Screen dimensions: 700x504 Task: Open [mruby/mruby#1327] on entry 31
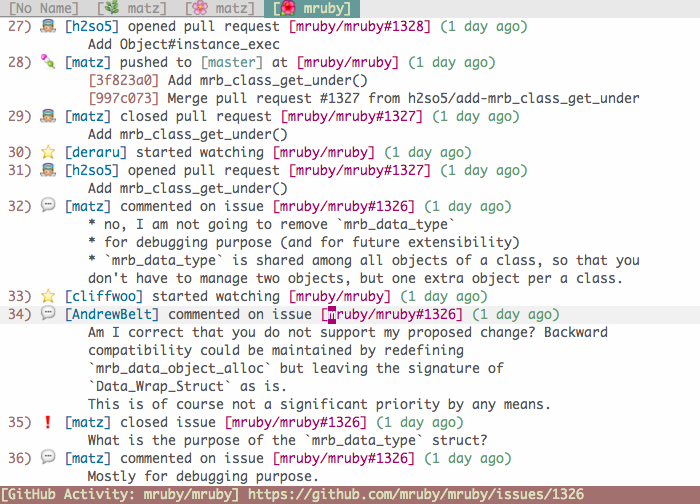click(x=360, y=171)
